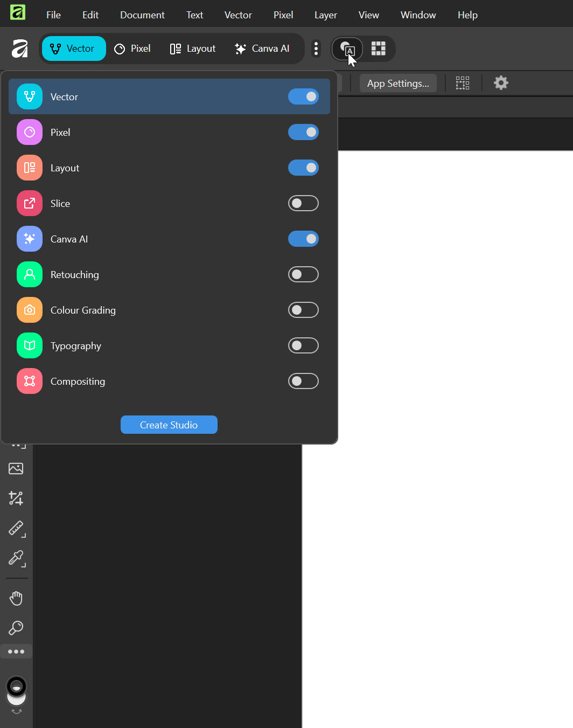
Task: Pick the Colour Picker eyedropper tool
Action: point(16,558)
